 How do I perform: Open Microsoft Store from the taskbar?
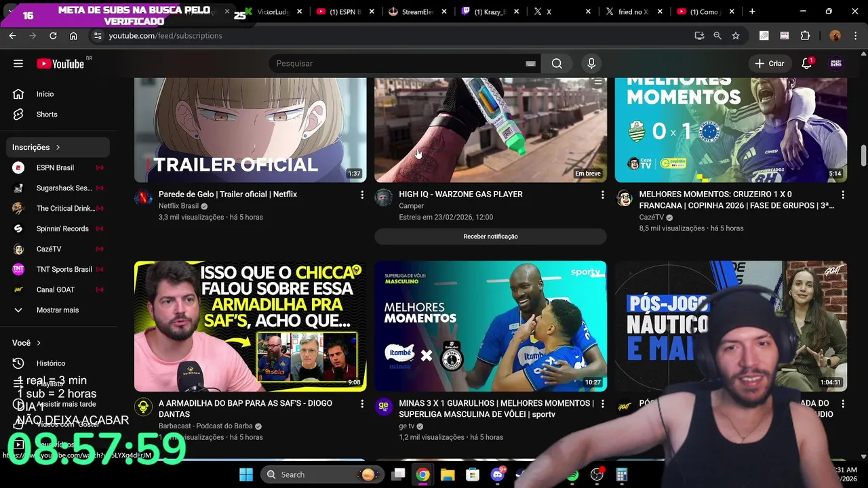472,474
